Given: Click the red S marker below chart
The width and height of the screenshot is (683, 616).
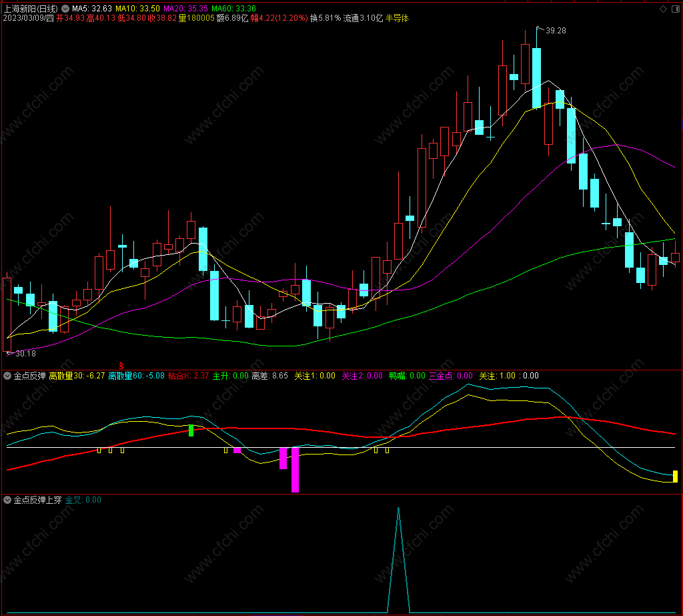Looking at the screenshot, I should 121,366.
